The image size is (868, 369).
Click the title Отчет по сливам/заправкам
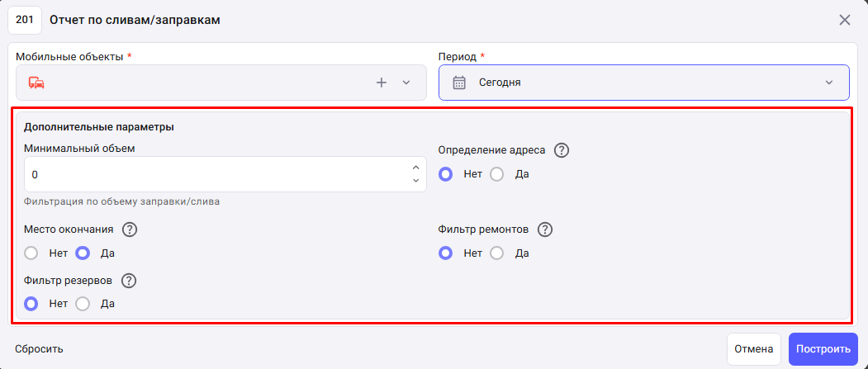tap(135, 21)
